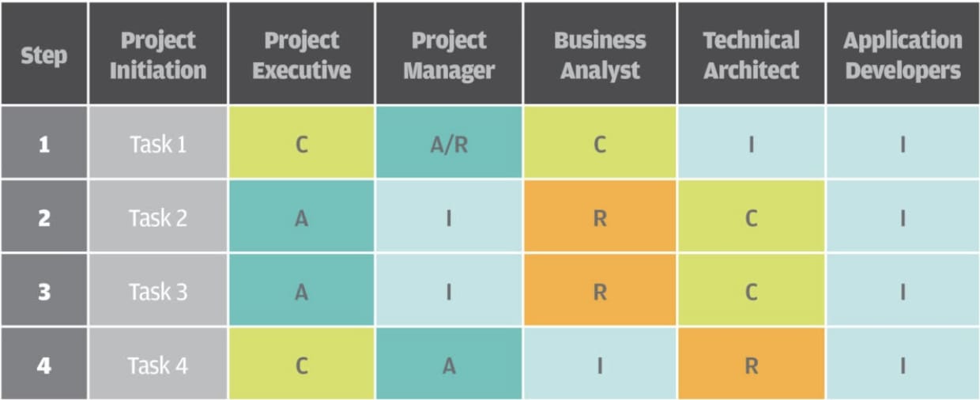Click step number 4 cell

tap(43, 365)
